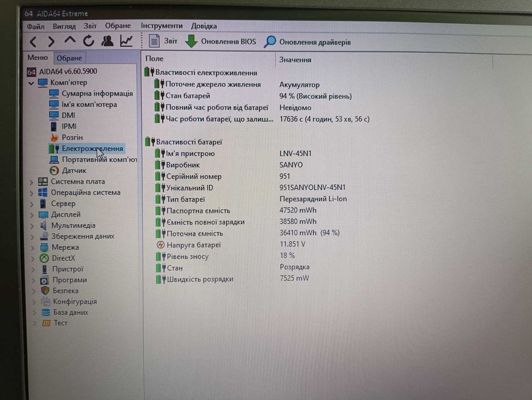
Task: Click the Безпека shield icon
Action: [45, 291]
